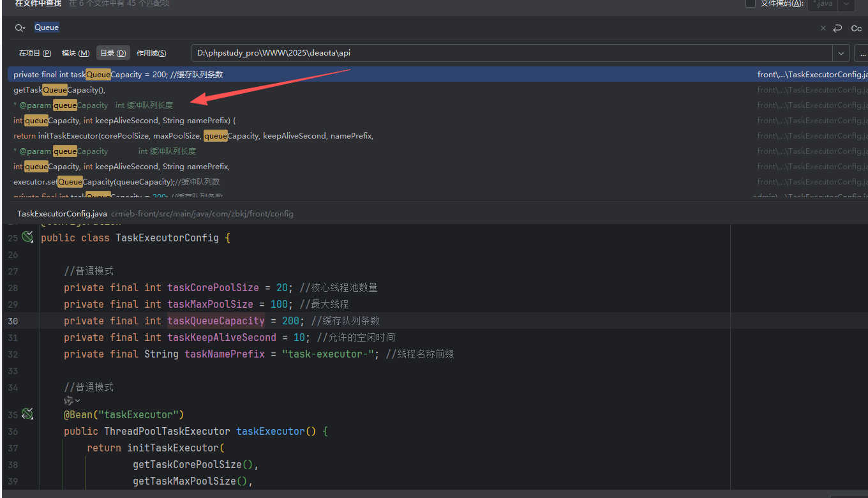This screenshot has width=868, height=498.
Task: Click line number 30 in the gutter
Action: (13, 321)
